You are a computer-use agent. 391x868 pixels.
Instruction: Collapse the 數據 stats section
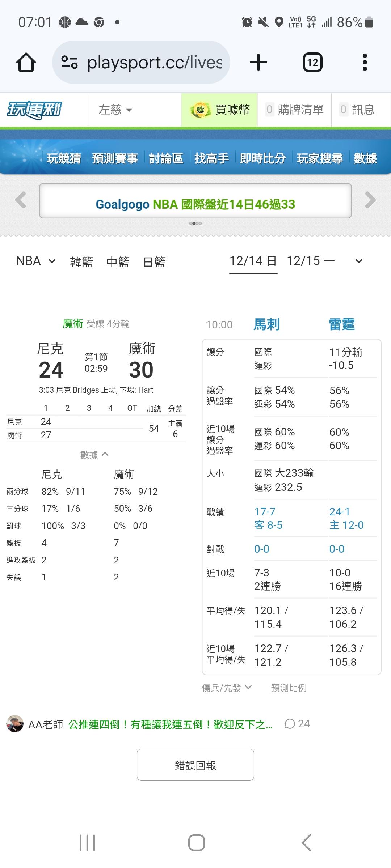tap(94, 455)
